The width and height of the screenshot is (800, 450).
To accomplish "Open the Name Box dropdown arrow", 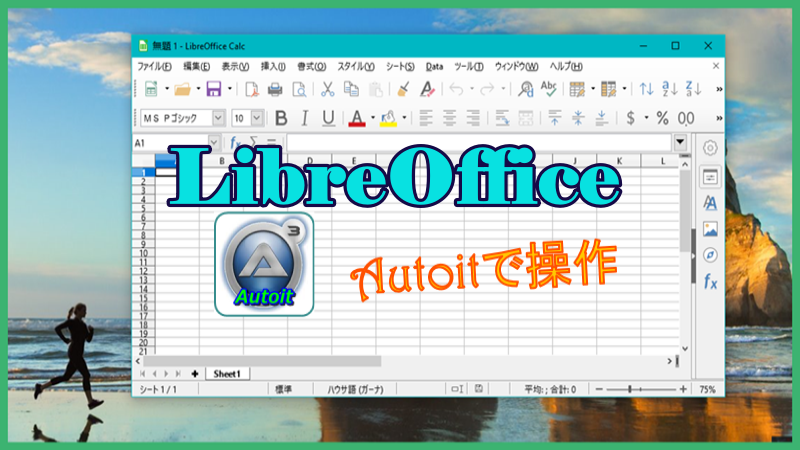I will point(214,143).
